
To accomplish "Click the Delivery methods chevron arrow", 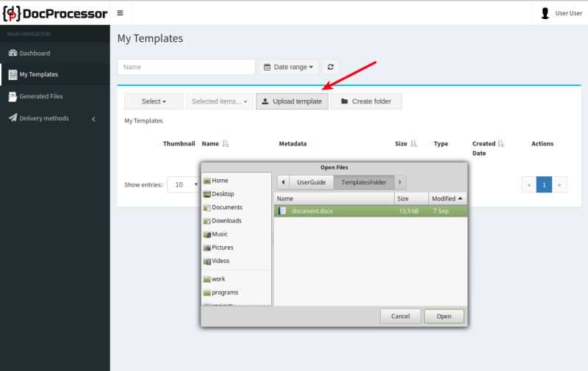I will [94, 119].
